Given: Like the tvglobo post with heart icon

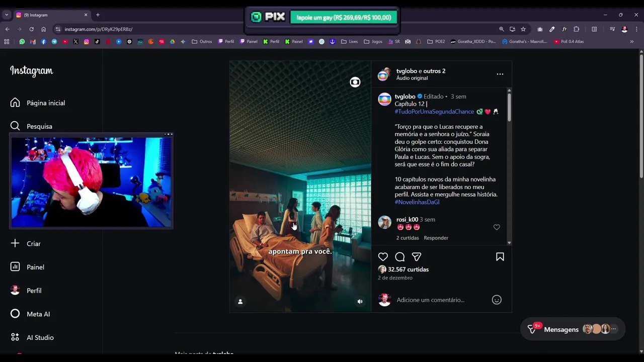Looking at the screenshot, I should coord(383,257).
